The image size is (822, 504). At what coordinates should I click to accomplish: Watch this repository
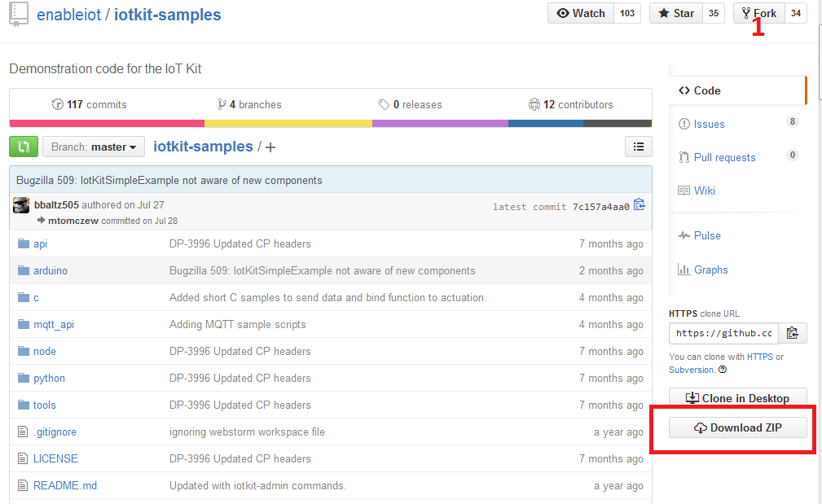pyautogui.click(x=580, y=13)
